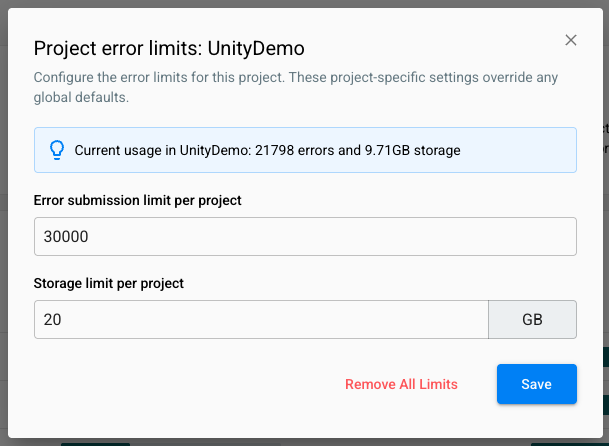Save the project error limits
This screenshot has height=446, width=609.
click(x=536, y=384)
